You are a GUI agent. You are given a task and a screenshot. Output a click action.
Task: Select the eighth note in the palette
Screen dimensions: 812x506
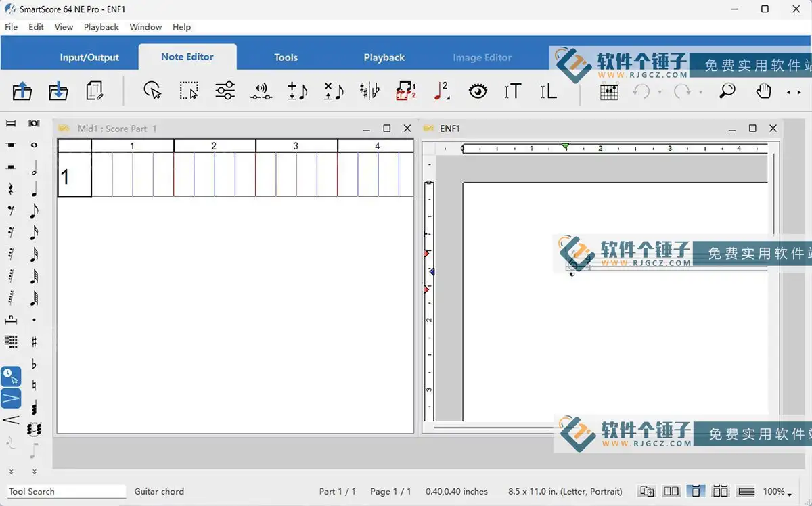34,211
